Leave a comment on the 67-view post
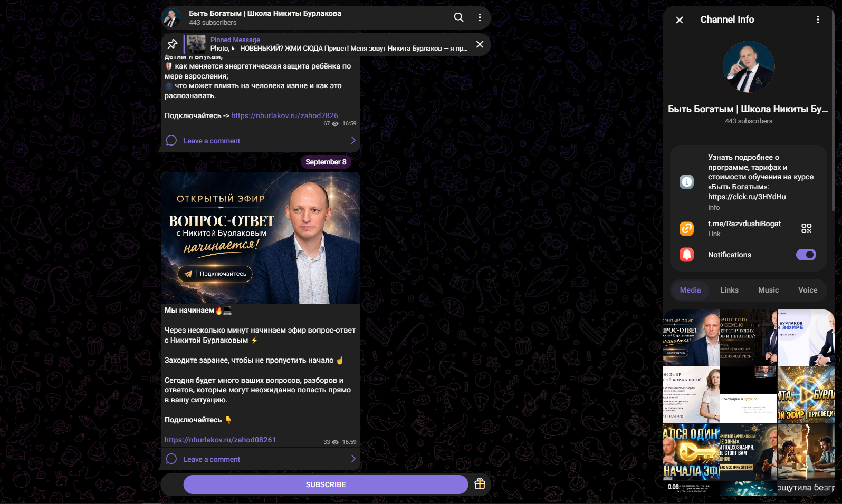The width and height of the screenshot is (842, 504). pos(261,141)
